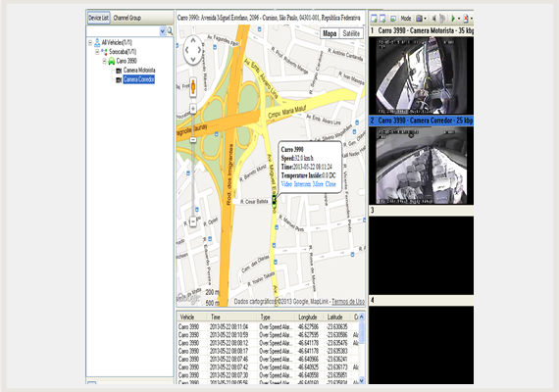
Task: Switch to the Device List tab
Action: (x=98, y=18)
